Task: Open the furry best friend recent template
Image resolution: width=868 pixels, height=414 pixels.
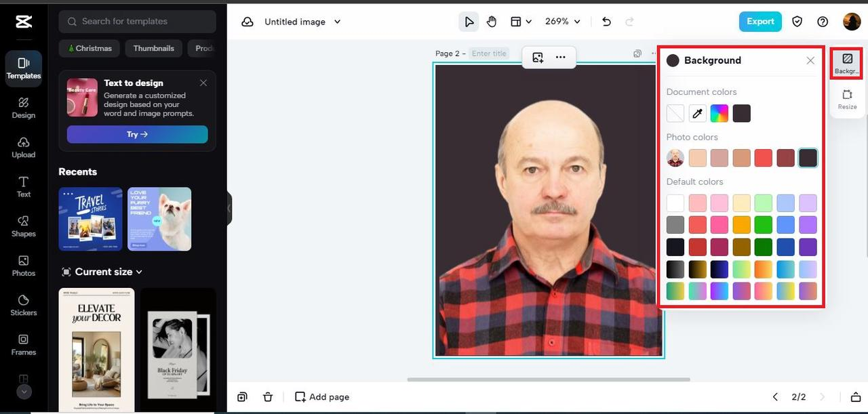Action: click(x=159, y=219)
